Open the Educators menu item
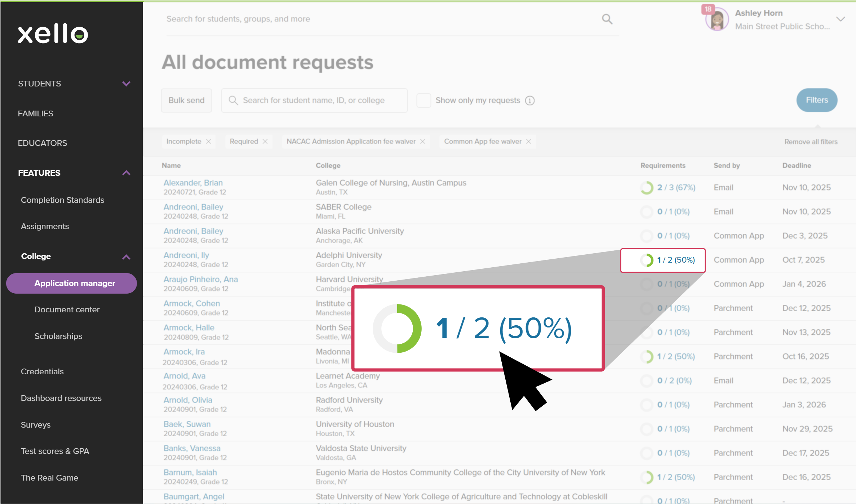Image resolution: width=856 pixels, height=504 pixels. tap(43, 143)
